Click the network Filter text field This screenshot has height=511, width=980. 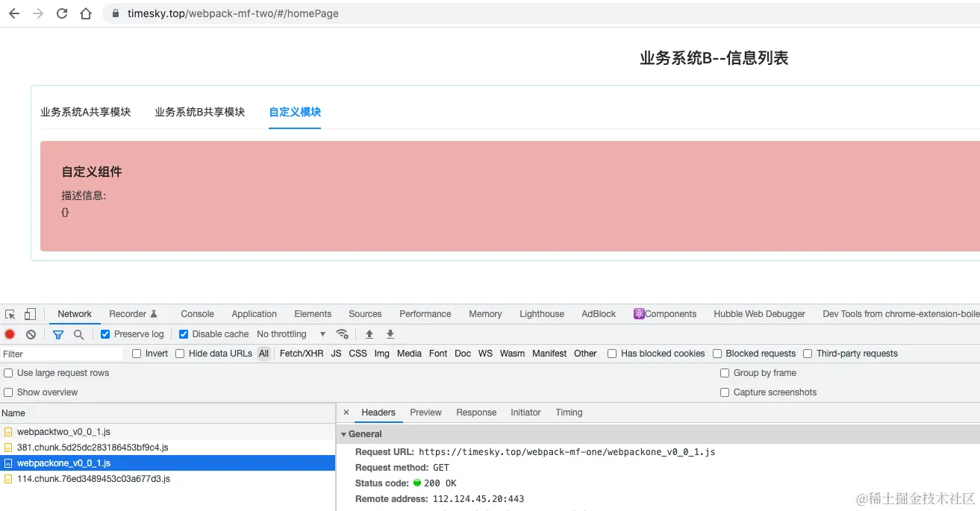[x=62, y=354]
